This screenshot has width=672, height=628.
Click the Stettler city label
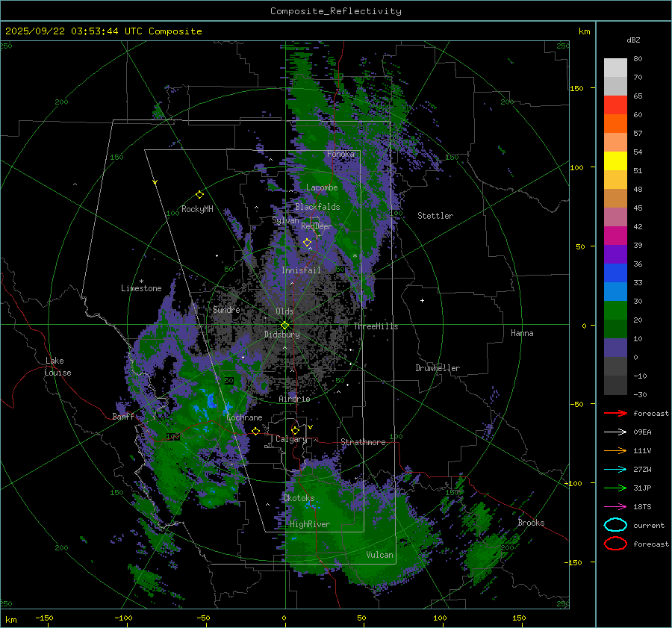click(435, 216)
